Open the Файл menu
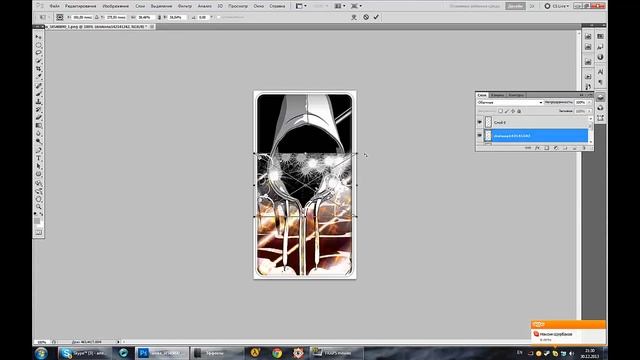 pos(54,6)
